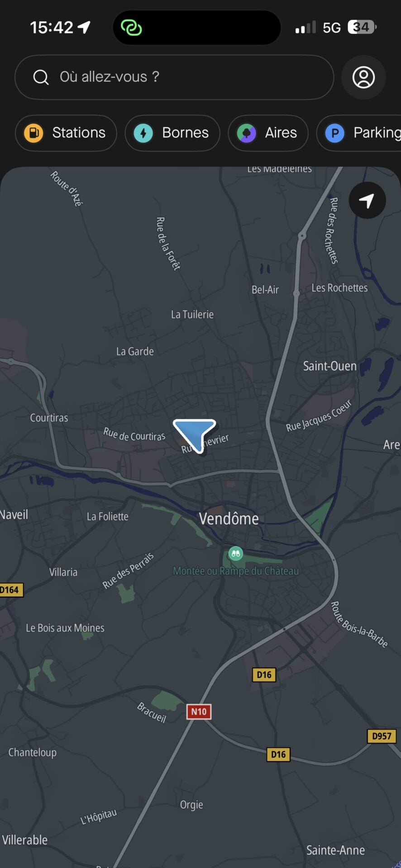Select the Bornes charging bolt icon
401x868 pixels.
(143, 133)
